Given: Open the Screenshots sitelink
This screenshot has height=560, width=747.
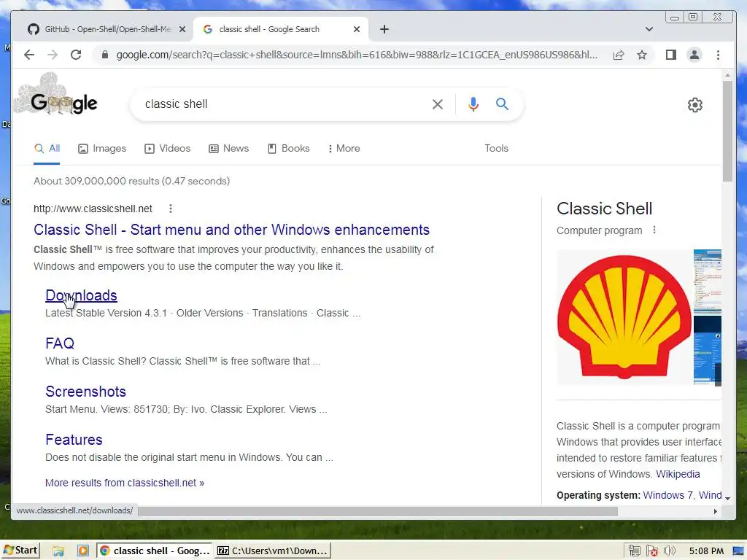Looking at the screenshot, I should (x=86, y=392).
